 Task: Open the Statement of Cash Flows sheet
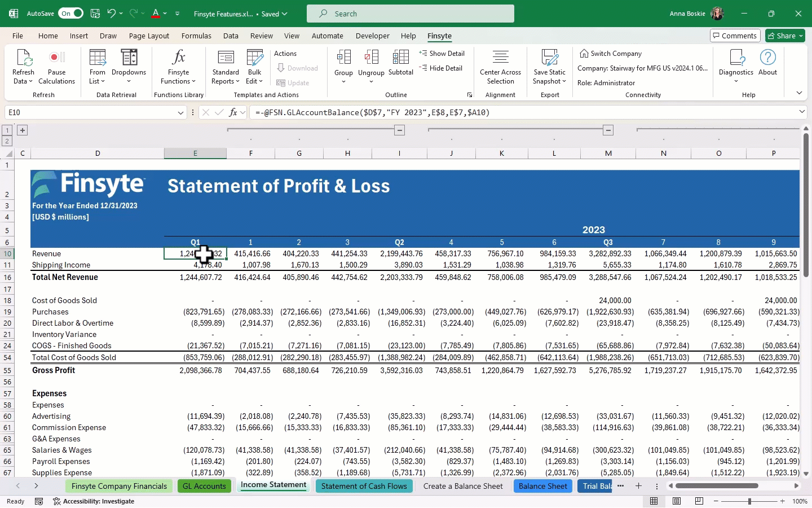pos(364,486)
